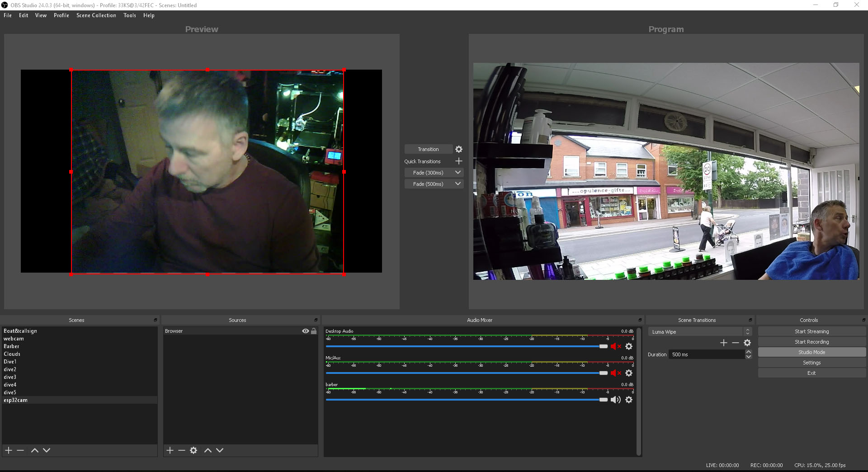Open Settings from Controls panel
This screenshot has width=868, height=472.
tap(812, 363)
